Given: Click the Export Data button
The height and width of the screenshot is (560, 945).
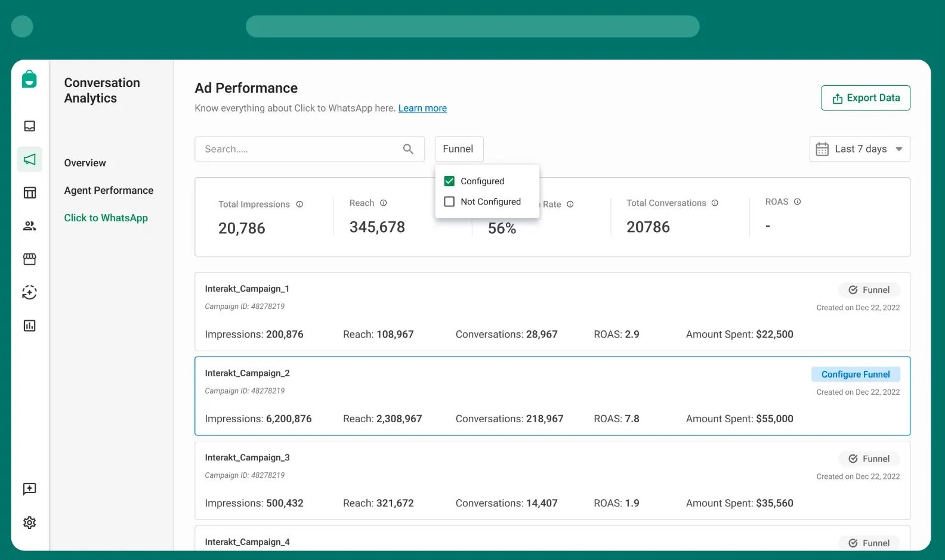Looking at the screenshot, I should coord(865,98).
